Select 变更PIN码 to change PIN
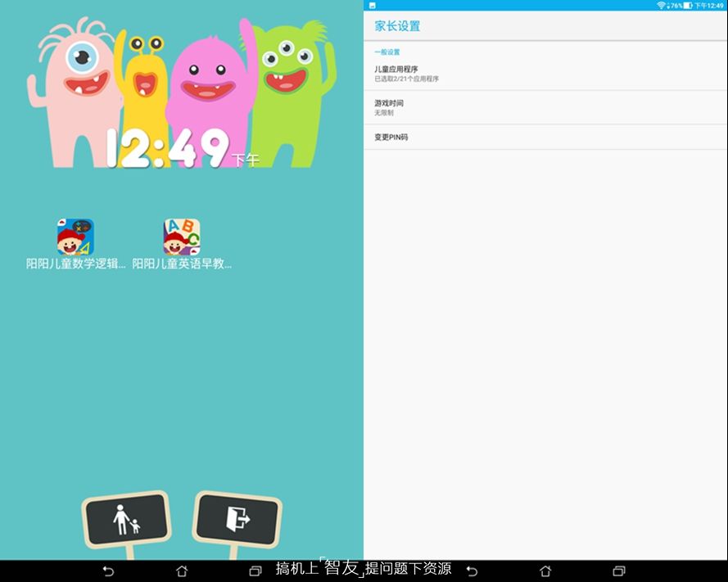This screenshot has height=582, width=728. (x=545, y=138)
